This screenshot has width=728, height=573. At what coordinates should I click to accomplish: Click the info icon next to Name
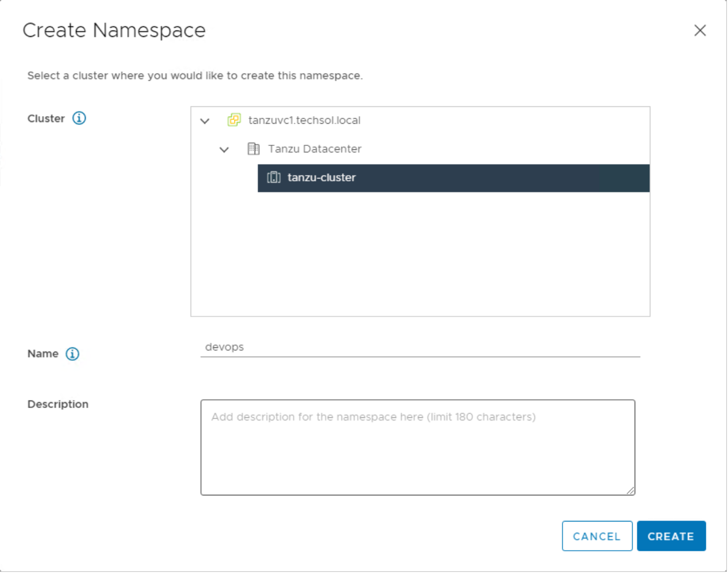[x=72, y=354]
